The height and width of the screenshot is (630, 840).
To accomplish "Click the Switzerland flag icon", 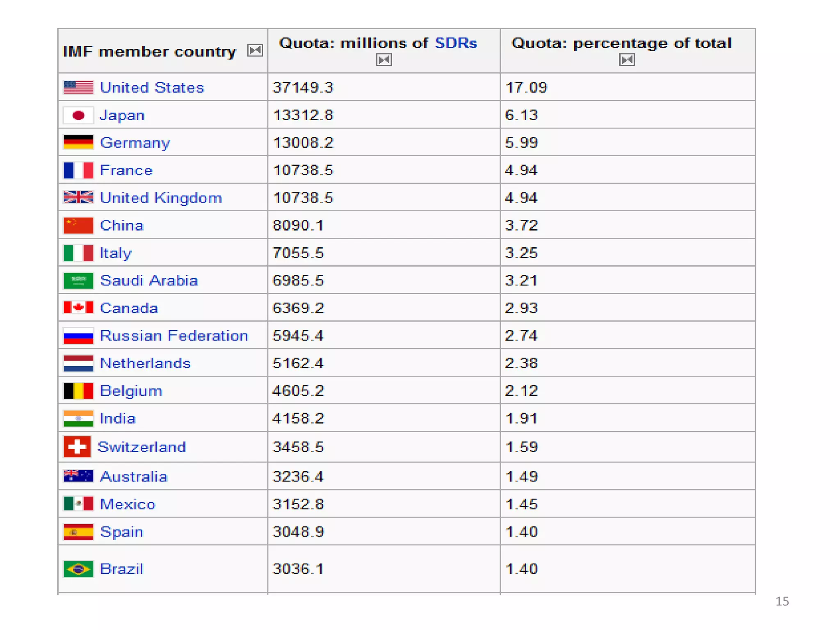I will point(77,447).
